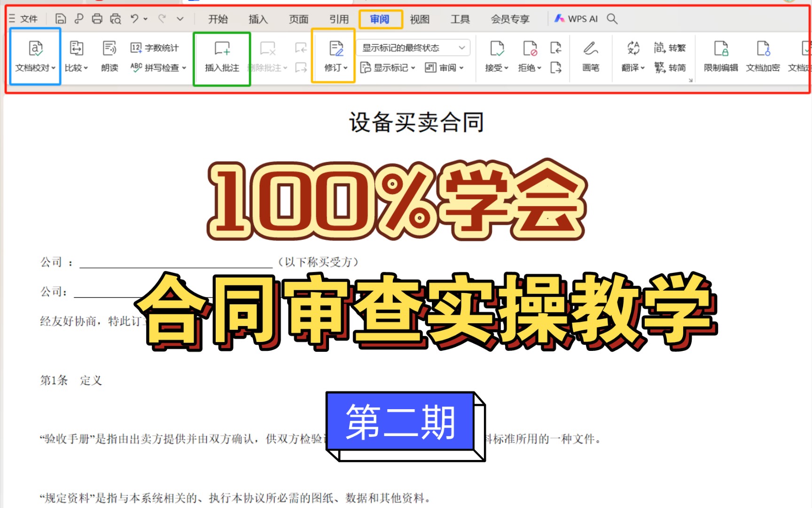Click the text (以下称买受方)
Screen dimensions: 812x508
[319, 262]
